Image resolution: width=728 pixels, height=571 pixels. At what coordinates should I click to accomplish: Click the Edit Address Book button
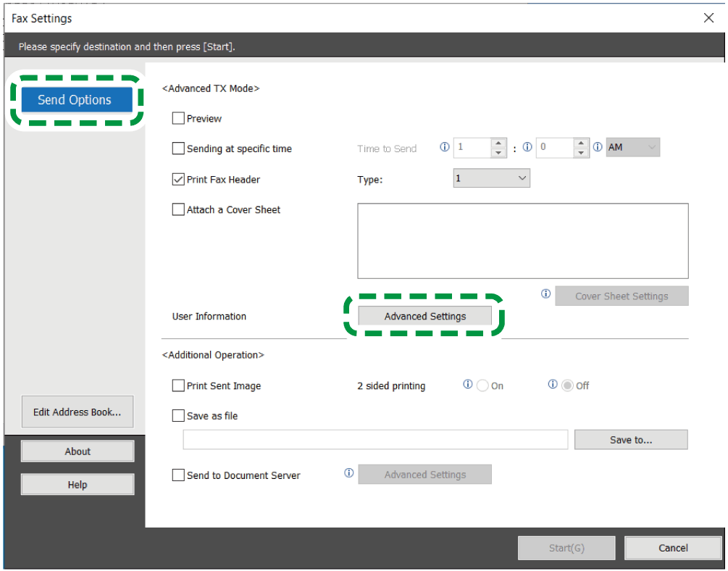pos(78,412)
